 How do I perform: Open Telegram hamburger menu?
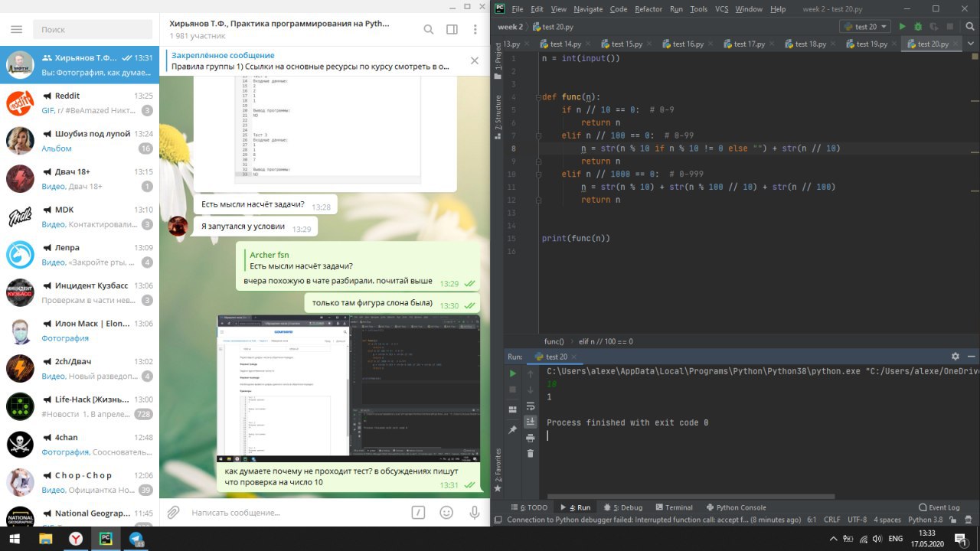[x=17, y=29]
